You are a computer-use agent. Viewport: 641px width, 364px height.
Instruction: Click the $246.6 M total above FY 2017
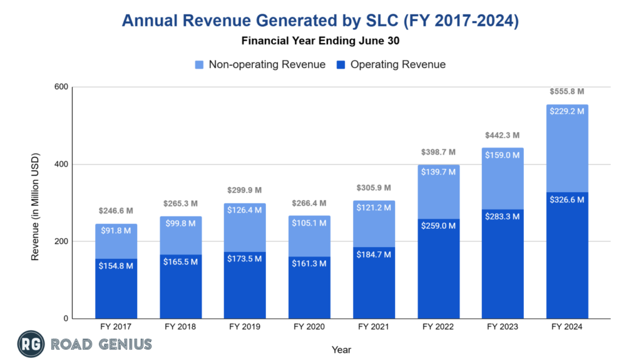click(x=116, y=212)
